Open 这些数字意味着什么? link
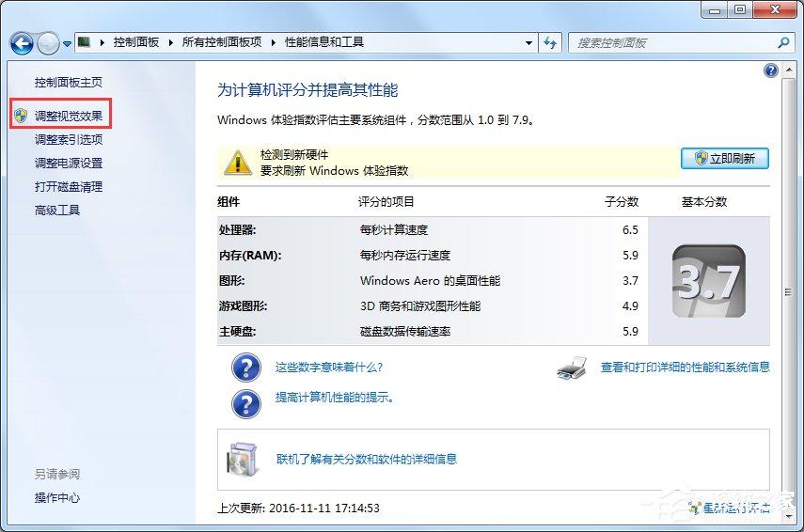The width and height of the screenshot is (804, 532). (329, 367)
